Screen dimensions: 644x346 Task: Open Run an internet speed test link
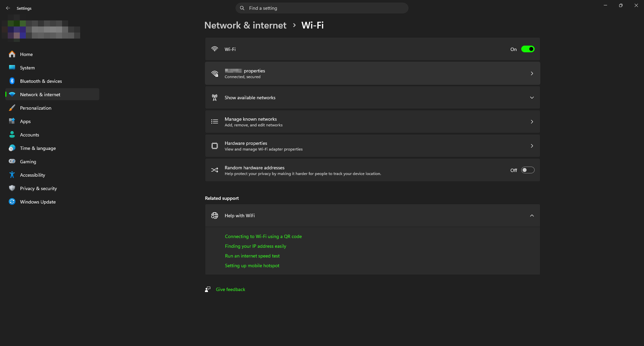click(252, 256)
